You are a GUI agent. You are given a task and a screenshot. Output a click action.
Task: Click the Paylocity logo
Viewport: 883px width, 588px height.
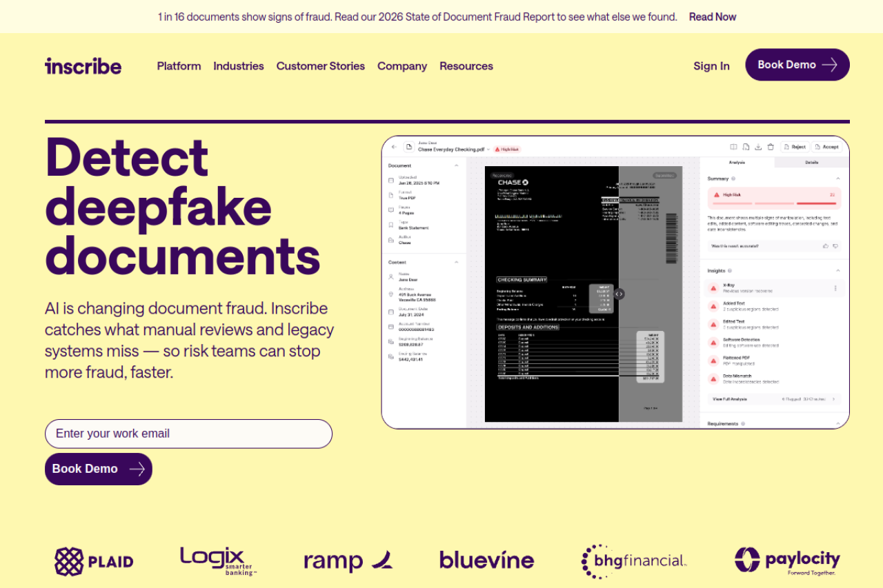(787, 561)
